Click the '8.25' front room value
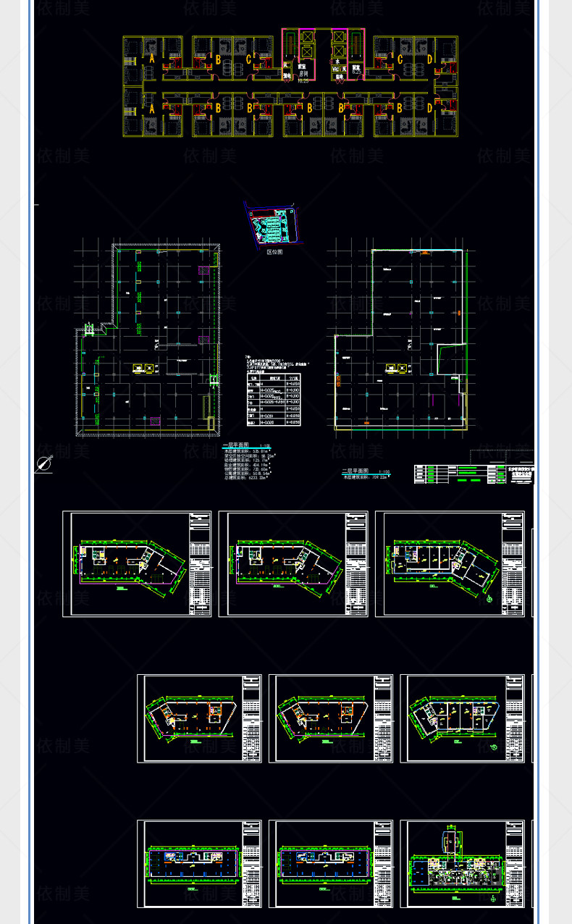This screenshot has width=572, height=924. (x=356, y=73)
